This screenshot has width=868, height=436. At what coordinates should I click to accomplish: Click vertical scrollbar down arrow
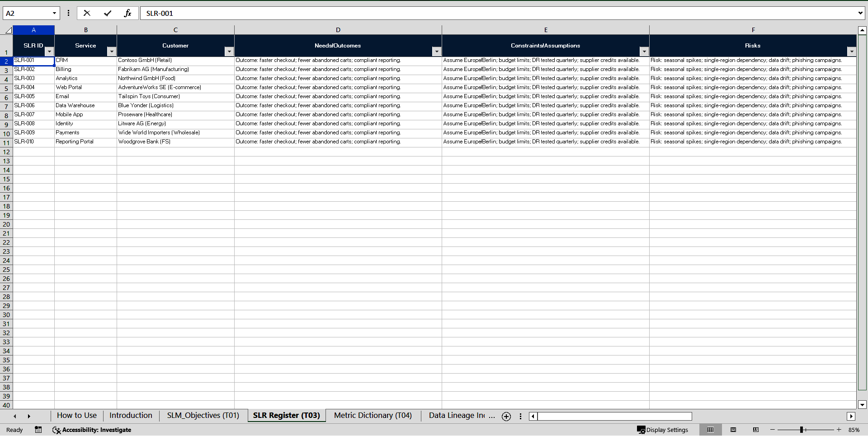pos(862,405)
